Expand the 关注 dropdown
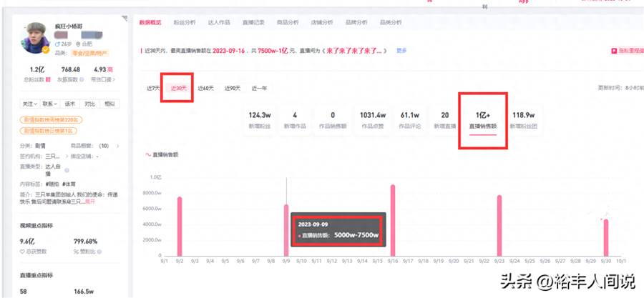This screenshot has height=298, width=644. tap(30, 104)
